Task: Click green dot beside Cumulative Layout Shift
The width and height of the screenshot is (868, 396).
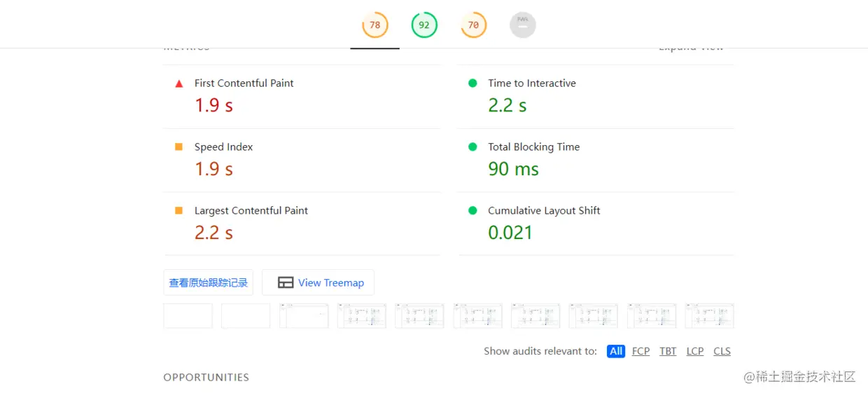Action: point(472,210)
